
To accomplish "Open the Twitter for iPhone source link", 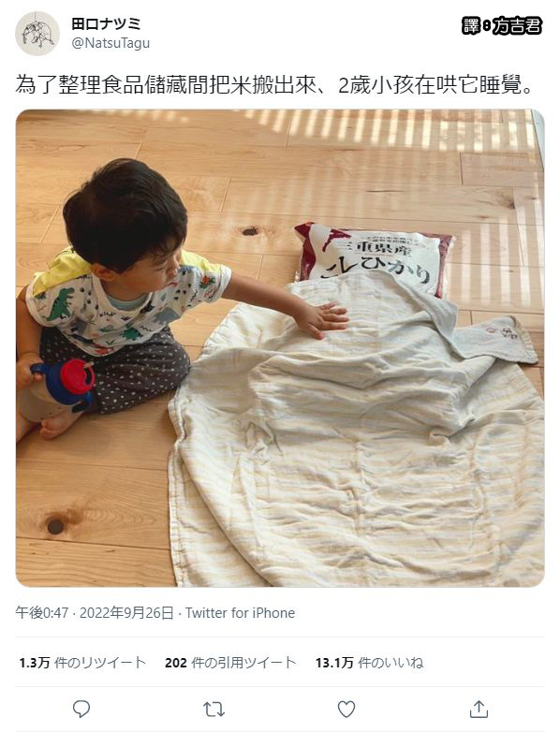I will (240, 612).
